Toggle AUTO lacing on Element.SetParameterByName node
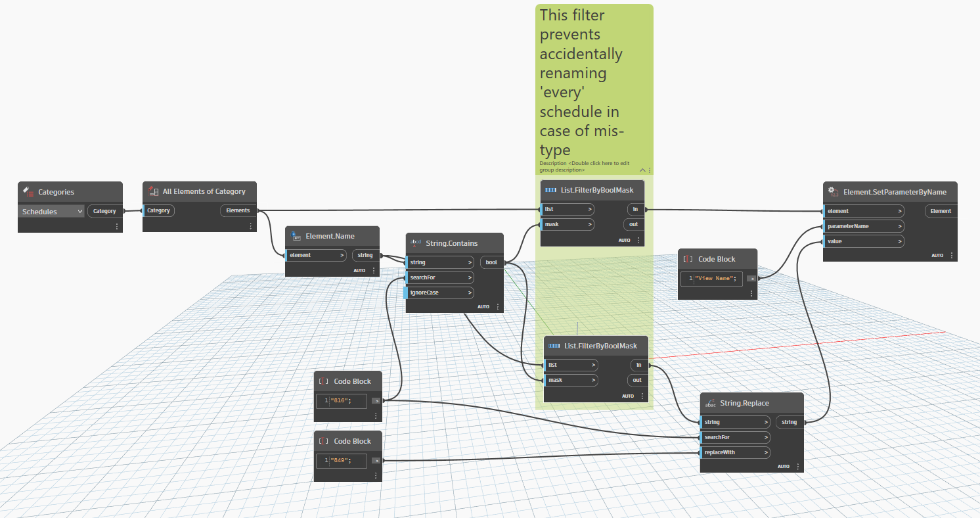Viewport: 980px width, 518px height. (937, 254)
